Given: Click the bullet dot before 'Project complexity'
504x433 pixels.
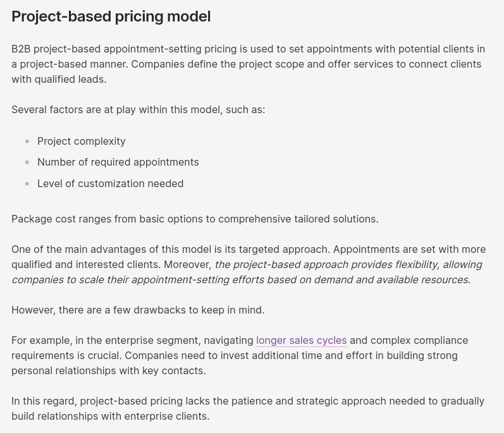Looking at the screenshot, I should 27,141.
